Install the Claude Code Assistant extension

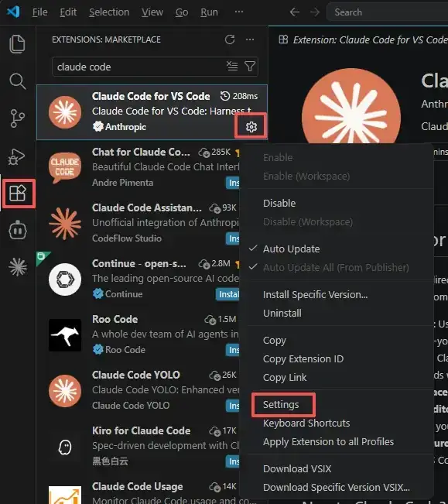232,238
